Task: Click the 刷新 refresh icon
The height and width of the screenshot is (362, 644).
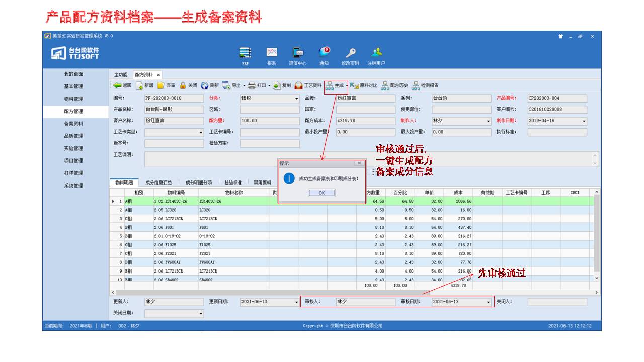Action: (x=205, y=86)
